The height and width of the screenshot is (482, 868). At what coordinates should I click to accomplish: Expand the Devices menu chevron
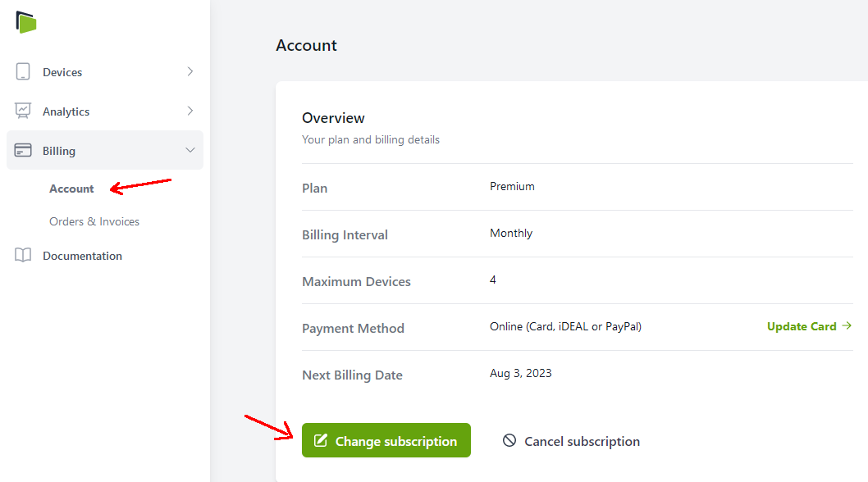point(190,72)
